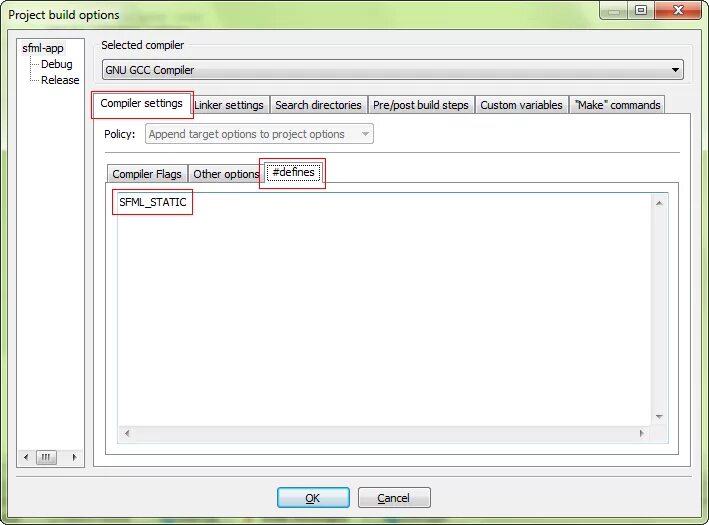709x525 pixels.
Task: Select the Debug build target
Action: point(57,64)
